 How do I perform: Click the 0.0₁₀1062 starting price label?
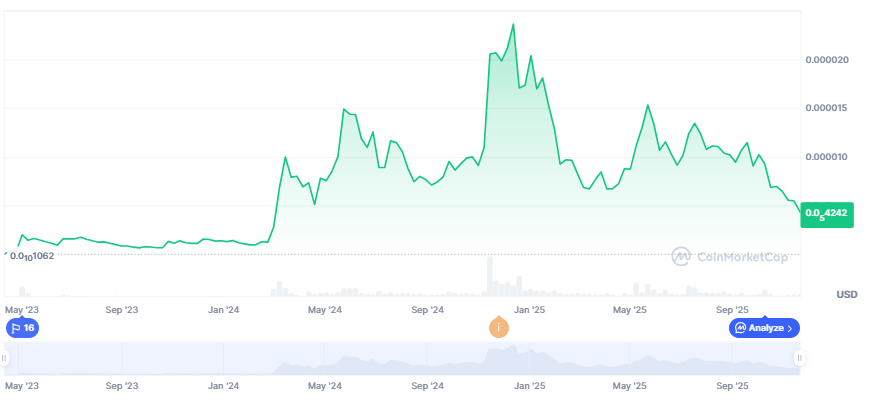pos(31,256)
